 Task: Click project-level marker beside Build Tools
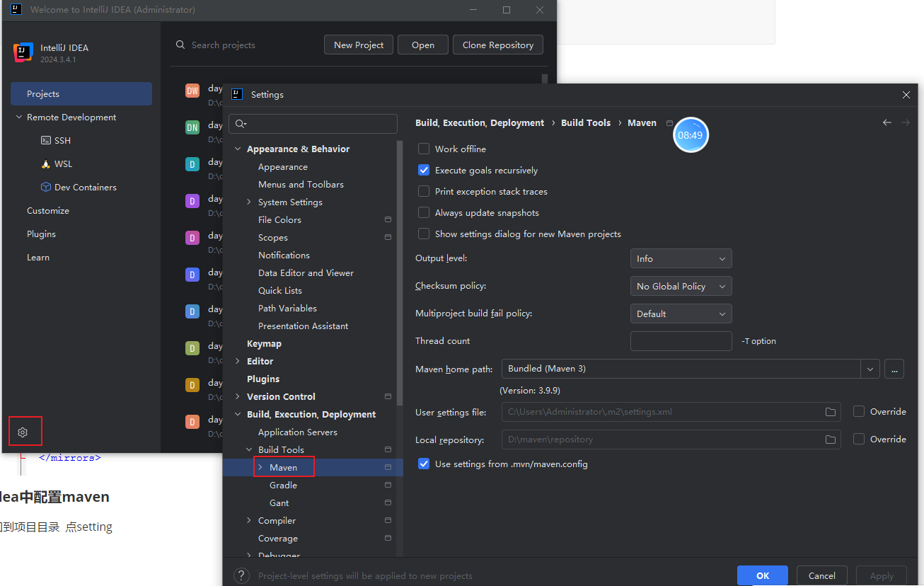(x=388, y=449)
